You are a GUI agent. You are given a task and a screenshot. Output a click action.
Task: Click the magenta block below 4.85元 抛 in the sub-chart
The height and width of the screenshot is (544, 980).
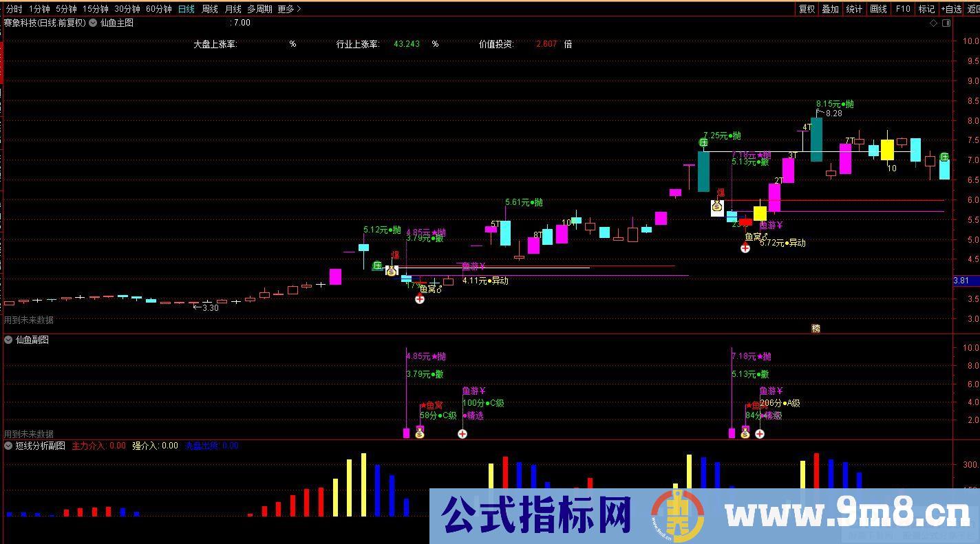(406, 433)
